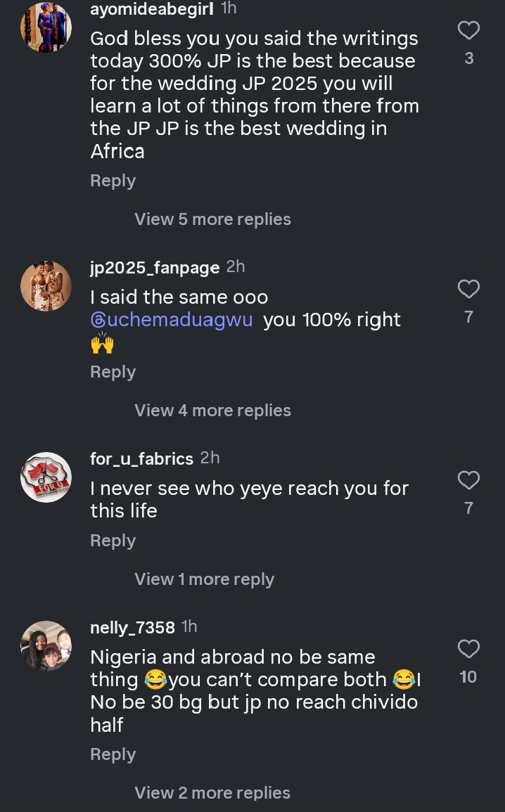
Task: Open for_u_fabrics profile avatar
Action: point(46,477)
